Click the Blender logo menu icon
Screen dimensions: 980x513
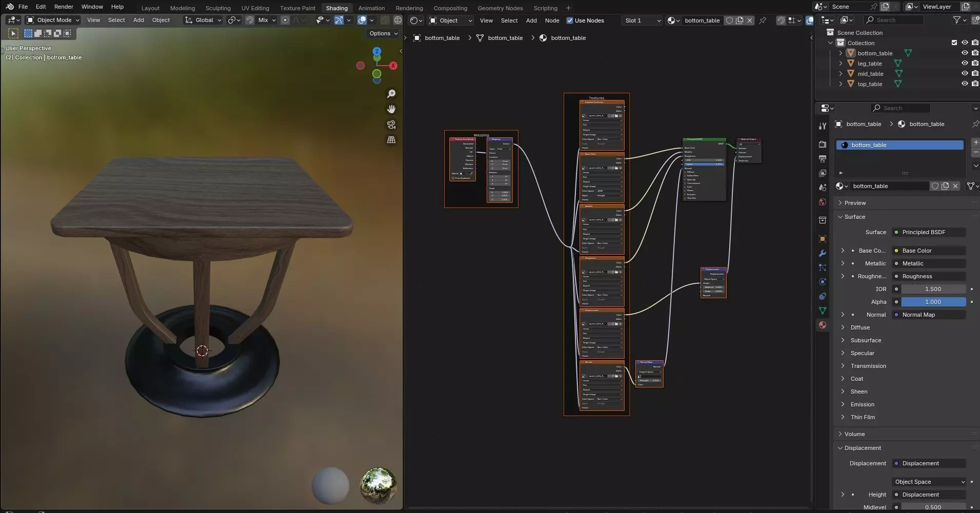point(10,7)
